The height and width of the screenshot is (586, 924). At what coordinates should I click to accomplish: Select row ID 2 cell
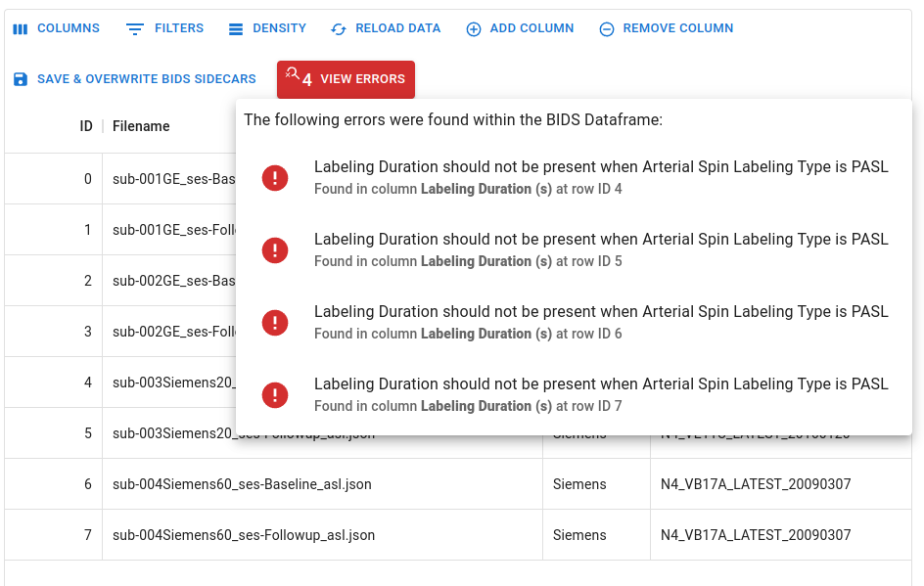pyautogui.click(x=54, y=281)
